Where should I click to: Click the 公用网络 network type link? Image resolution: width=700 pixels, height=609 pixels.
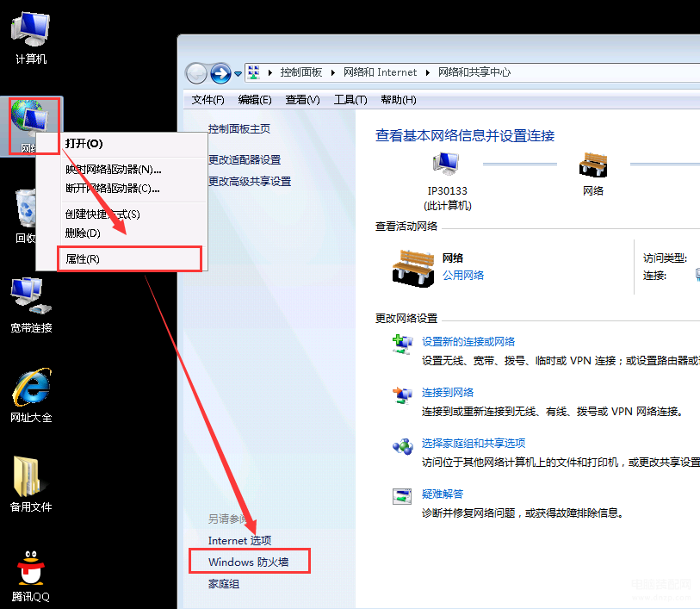tap(463, 276)
